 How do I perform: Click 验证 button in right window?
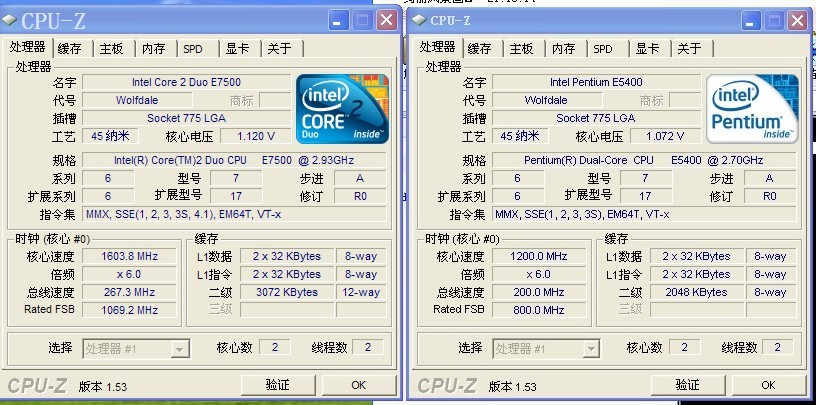pos(689,385)
